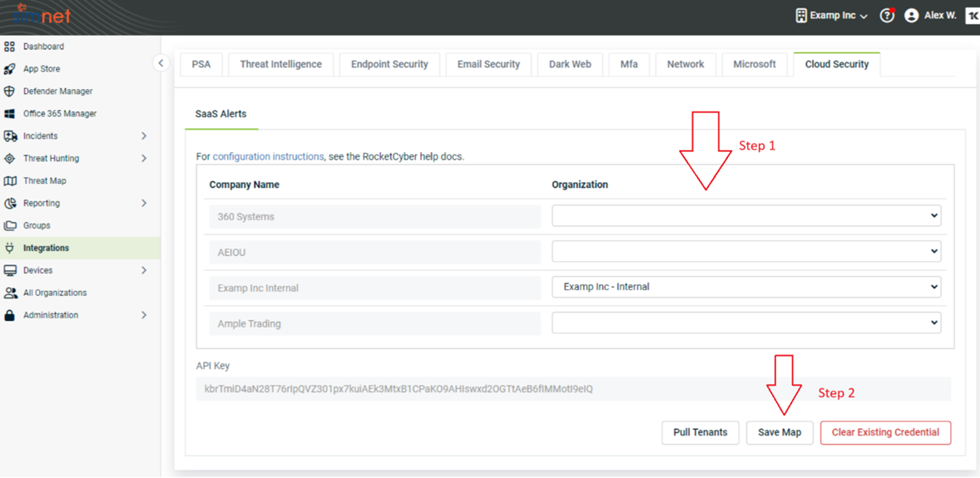Viewport: 980px width, 478px height.
Task: Switch to the Mfa tab
Action: (629, 64)
